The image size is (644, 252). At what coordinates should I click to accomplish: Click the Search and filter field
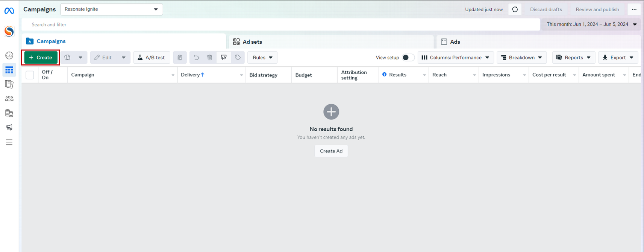click(x=281, y=24)
